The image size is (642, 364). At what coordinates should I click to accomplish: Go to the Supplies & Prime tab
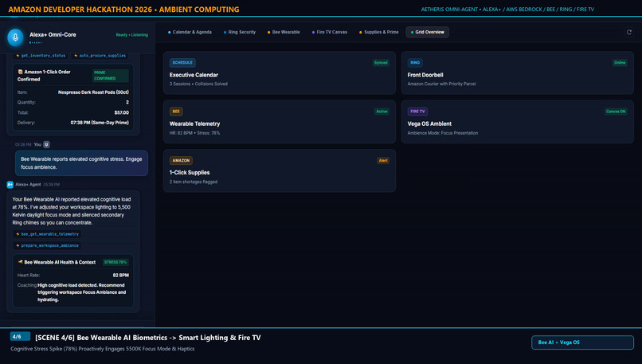click(x=378, y=32)
